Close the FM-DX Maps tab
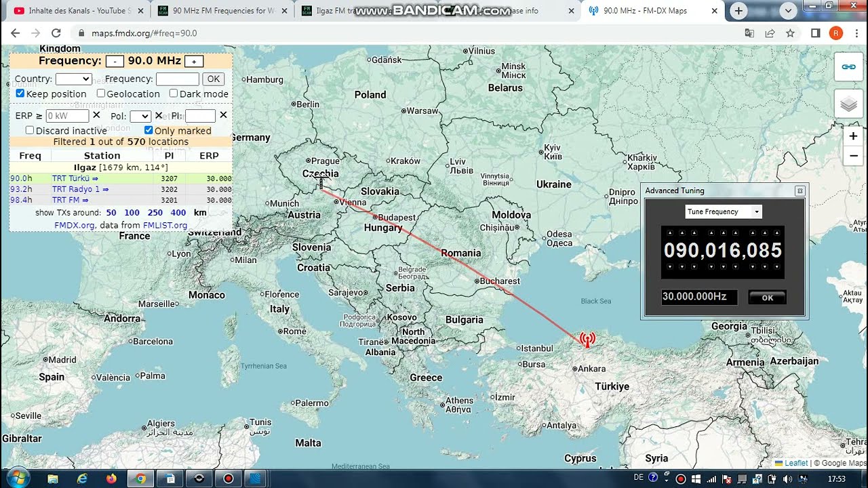The height and width of the screenshot is (488, 868). (714, 11)
